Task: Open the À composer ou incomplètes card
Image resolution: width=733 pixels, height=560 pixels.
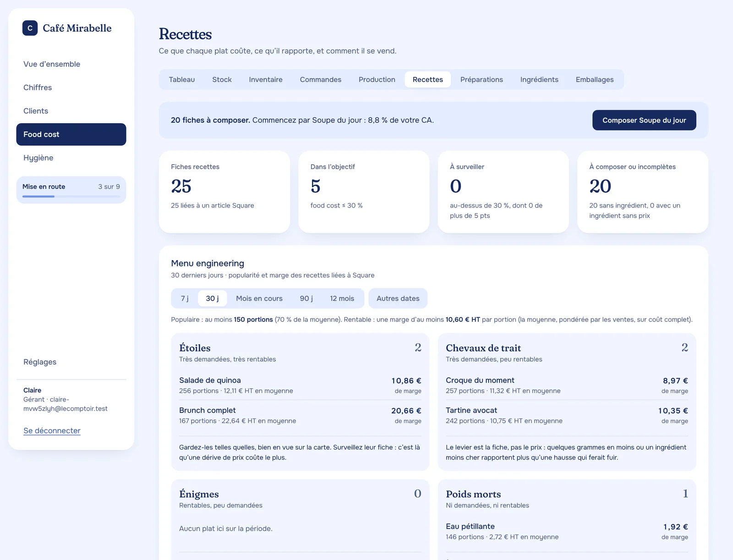Action: coord(643,192)
